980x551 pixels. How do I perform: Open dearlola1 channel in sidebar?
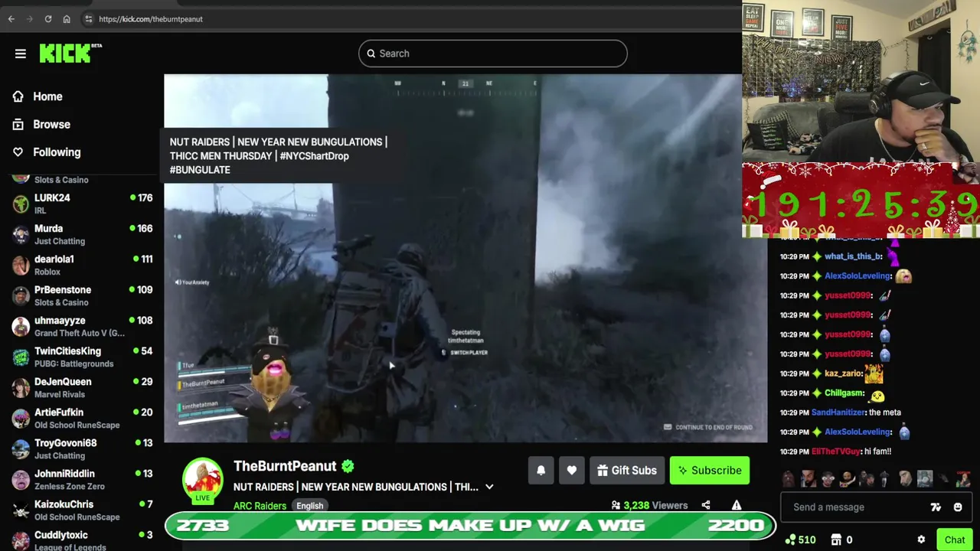click(82, 265)
